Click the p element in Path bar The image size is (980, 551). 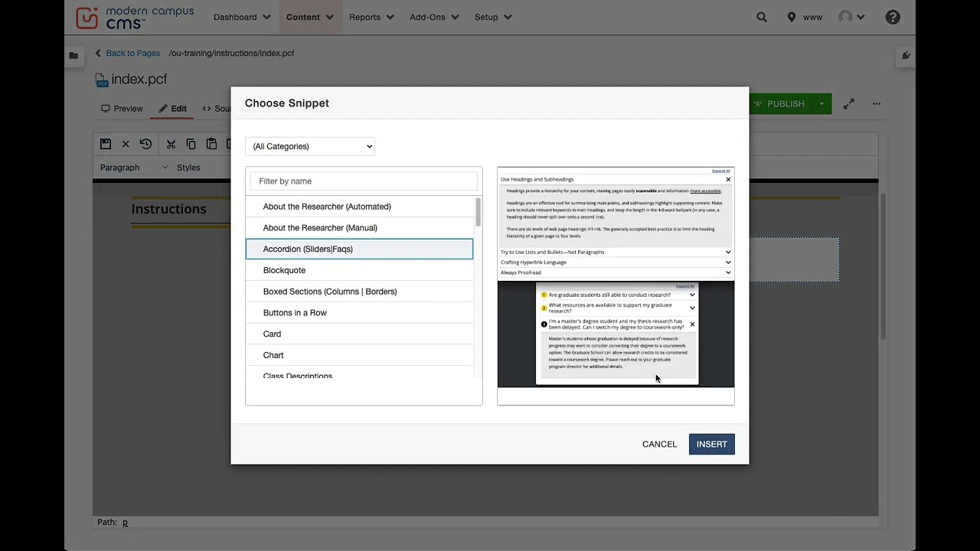pyautogui.click(x=125, y=523)
